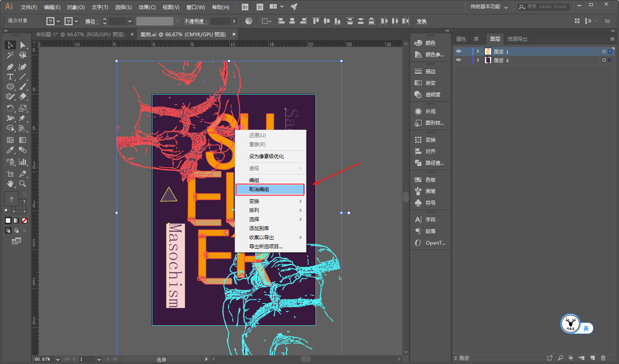Screen dimensions: 619x364
Task: Pick the Eraser tool
Action: click(23, 97)
